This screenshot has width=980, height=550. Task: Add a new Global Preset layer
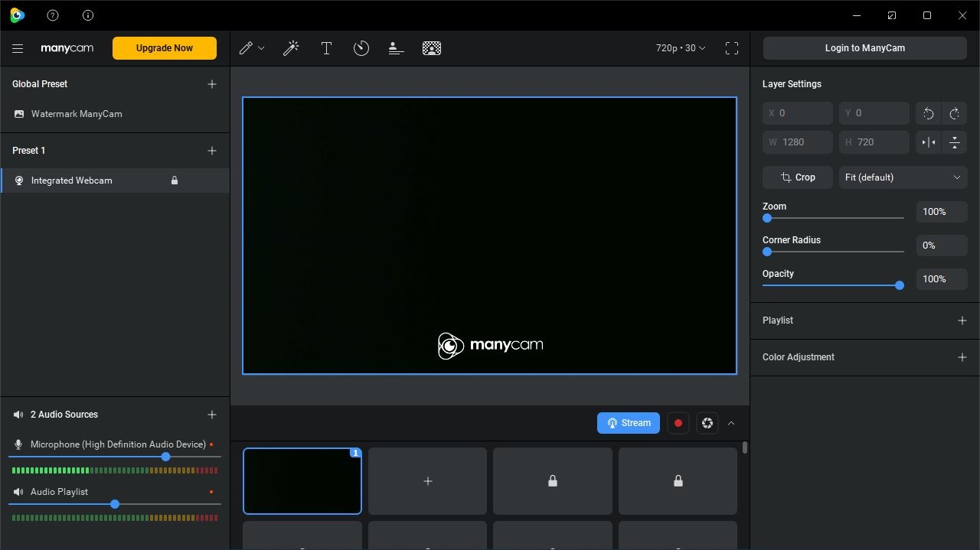pyautogui.click(x=212, y=84)
